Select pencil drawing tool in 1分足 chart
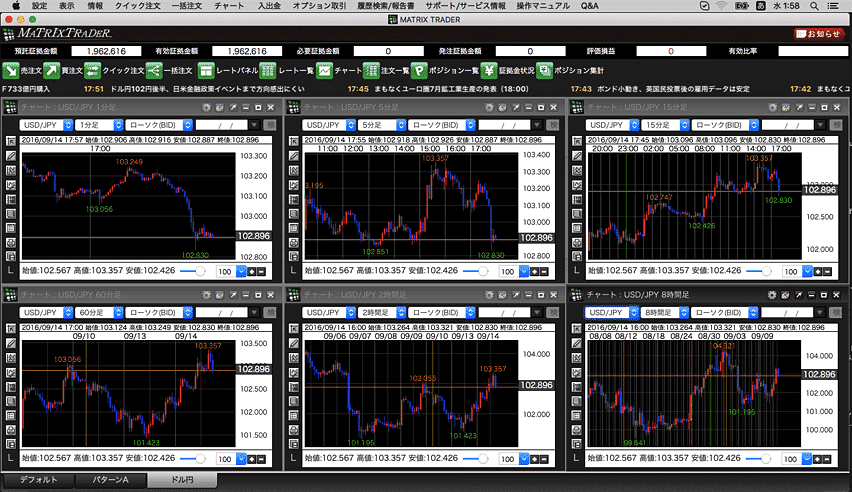The image size is (852, 492). click(x=11, y=156)
